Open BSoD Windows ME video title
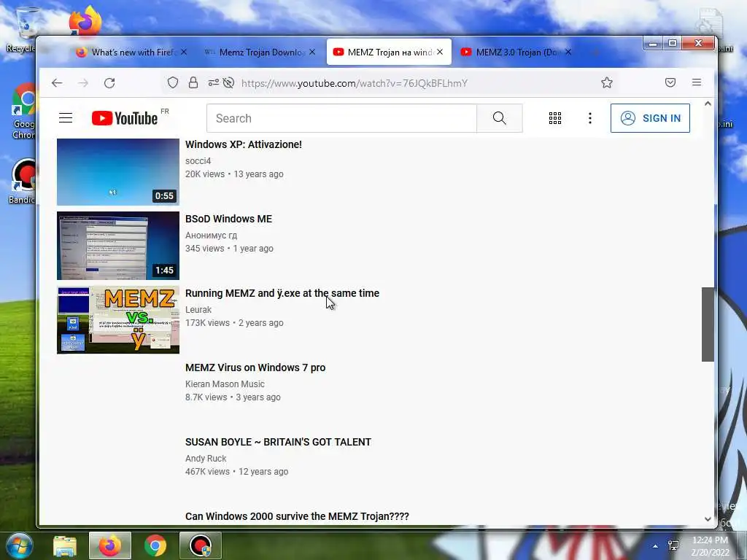This screenshot has width=747, height=560. [228, 219]
